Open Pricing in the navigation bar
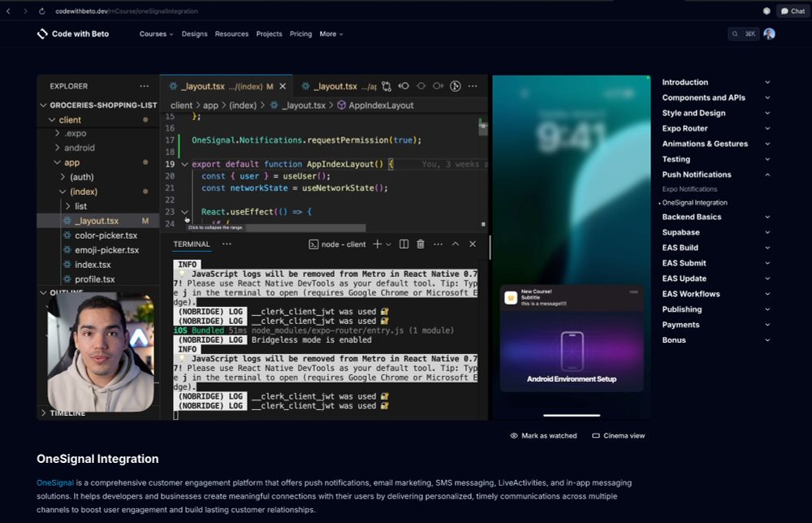812x523 pixels. (x=301, y=33)
